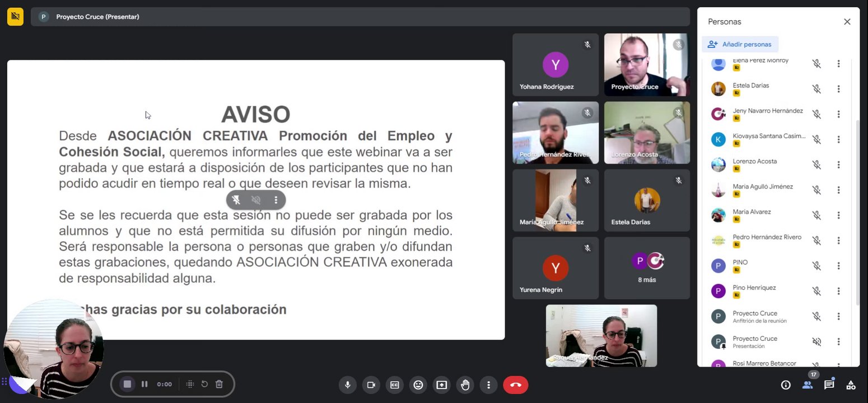Click mute icon for Pedro Hernández Rivero row
This screenshot has height=403, width=868.
[x=816, y=241]
